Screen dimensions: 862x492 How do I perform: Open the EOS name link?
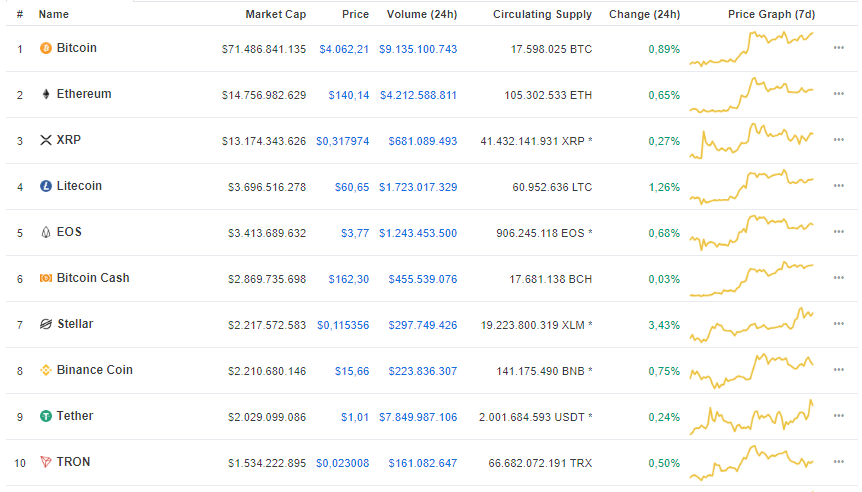pyautogui.click(x=69, y=232)
